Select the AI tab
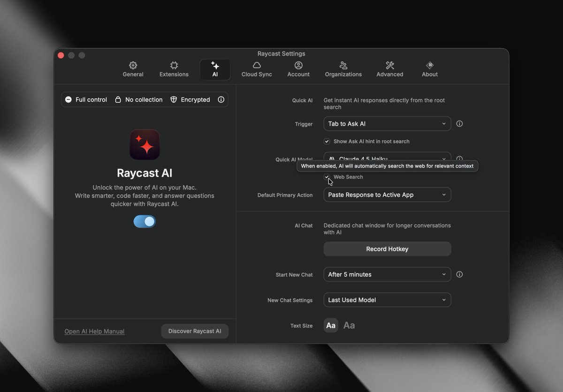Image resolution: width=563 pixels, height=392 pixels. [215, 69]
